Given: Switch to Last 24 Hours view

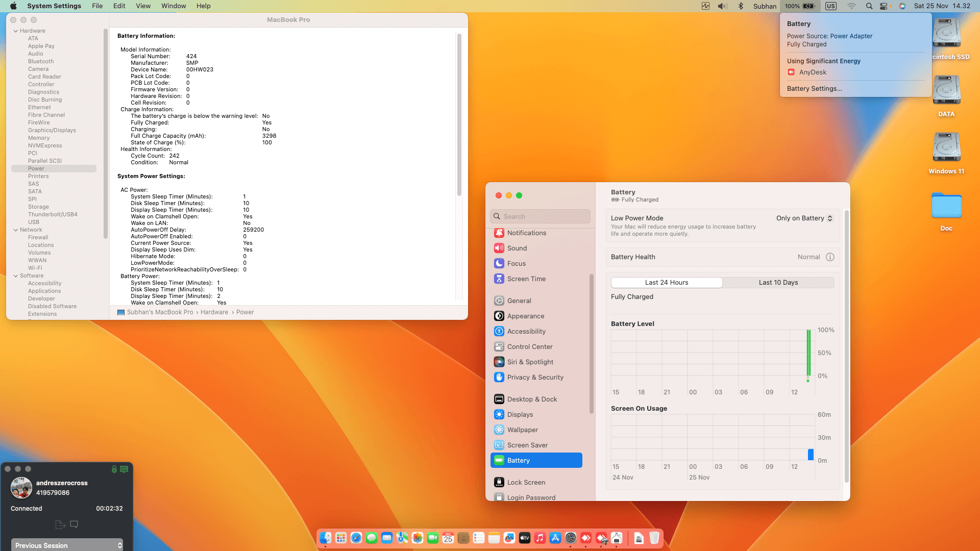Looking at the screenshot, I should [667, 283].
